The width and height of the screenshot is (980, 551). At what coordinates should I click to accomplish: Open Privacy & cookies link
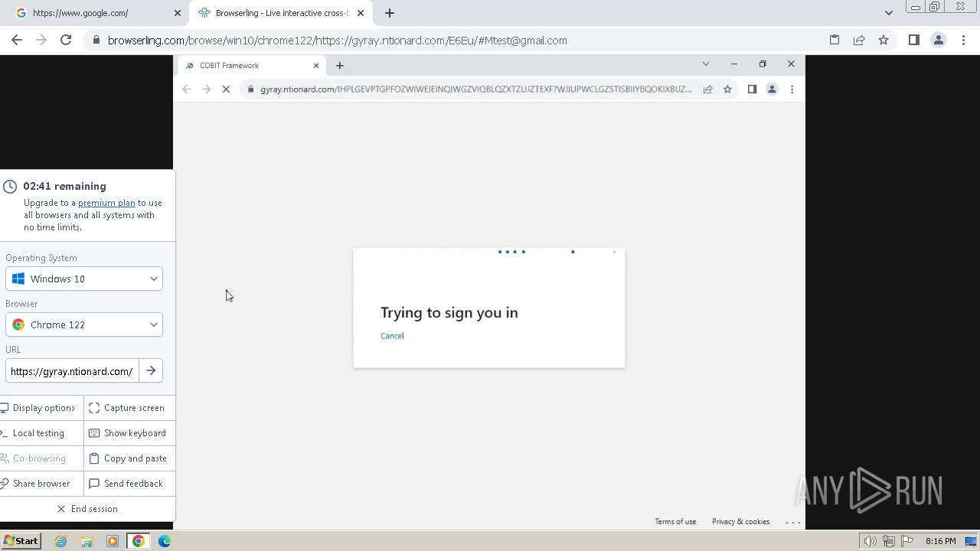(740, 522)
